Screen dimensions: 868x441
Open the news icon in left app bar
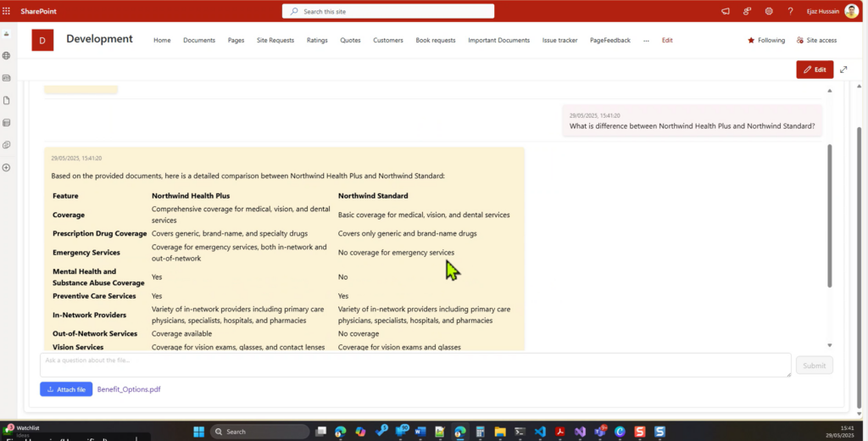[x=7, y=78]
